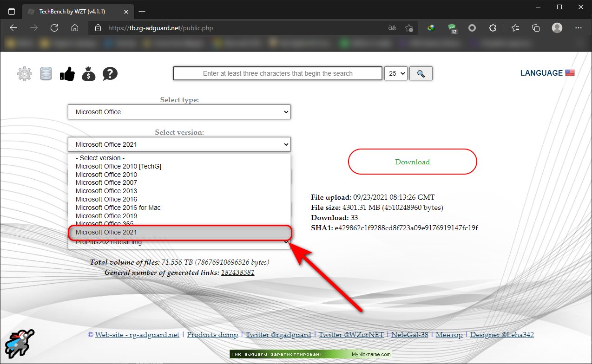This screenshot has height=364, width=592.
Task: Open the Twitter @rgadguard link
Action: click(278, 335)
